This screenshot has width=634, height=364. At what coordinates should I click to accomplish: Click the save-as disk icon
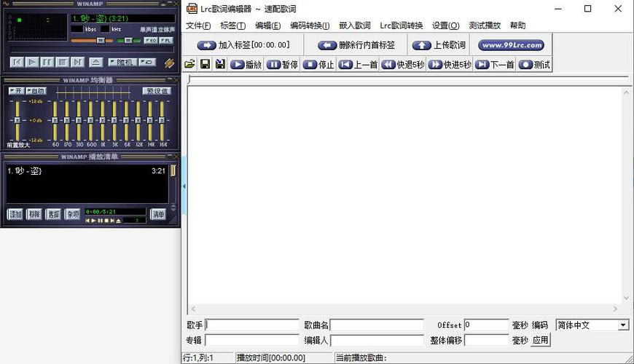219,64
